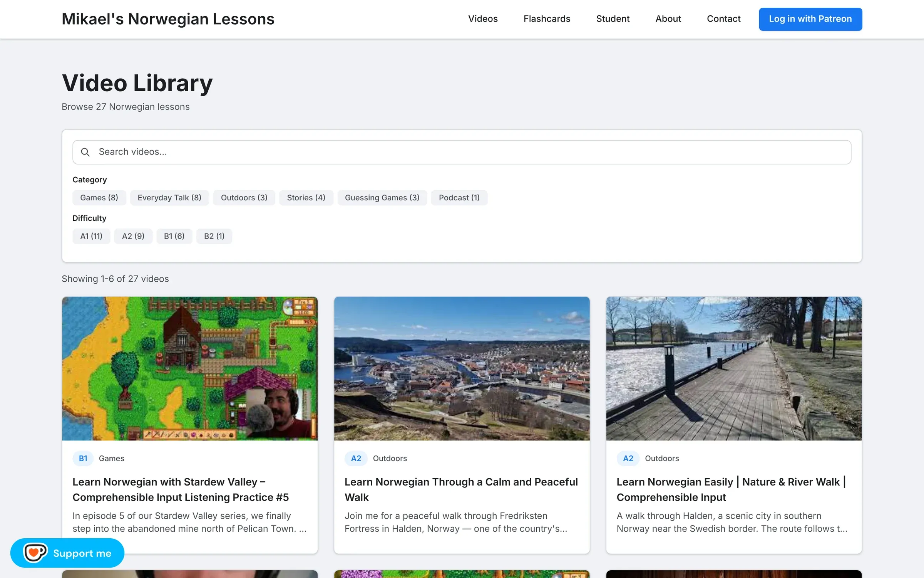Image resolution: width=924 pixels, height=578 pixels.
Task: Open the Student nav item
Action: point(613,19)
